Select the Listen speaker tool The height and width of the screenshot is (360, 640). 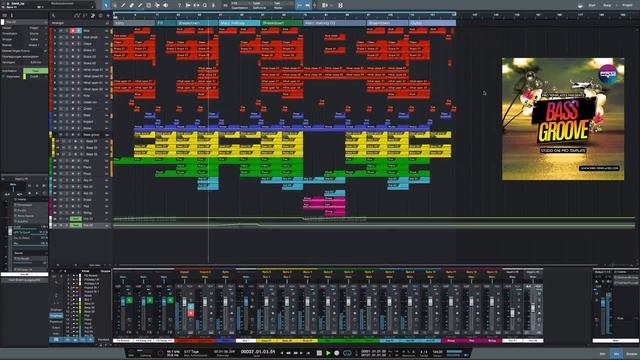pos(166,5)
